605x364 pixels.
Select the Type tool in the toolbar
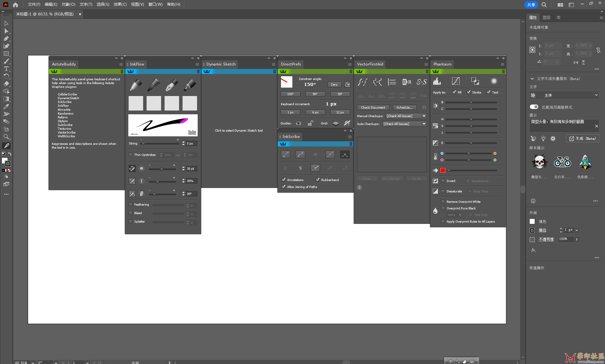click(x=6, y=69)
